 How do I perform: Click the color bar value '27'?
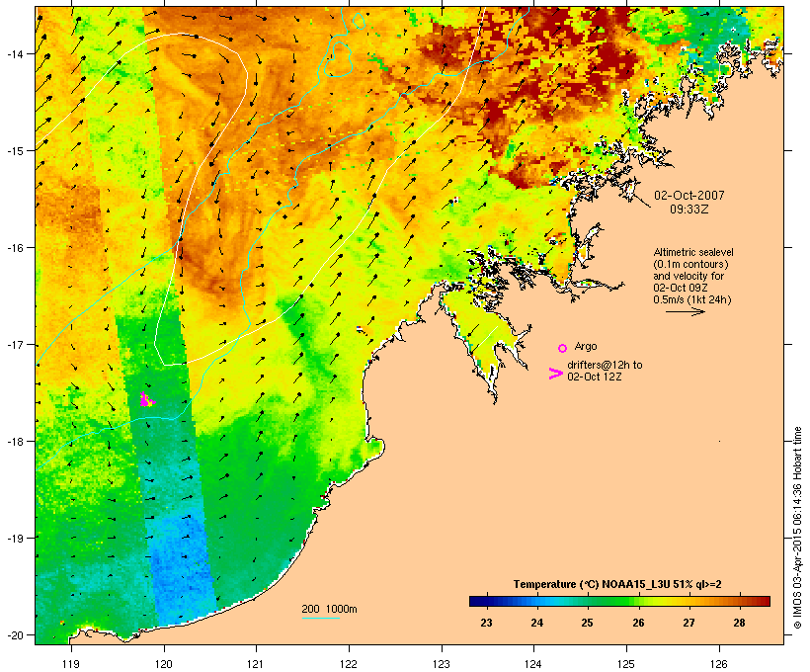(688, 623)
